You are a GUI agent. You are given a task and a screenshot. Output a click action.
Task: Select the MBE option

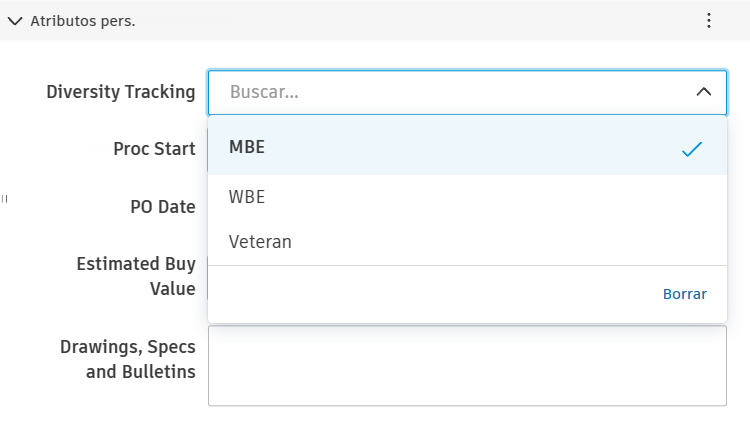coord(247,147)
